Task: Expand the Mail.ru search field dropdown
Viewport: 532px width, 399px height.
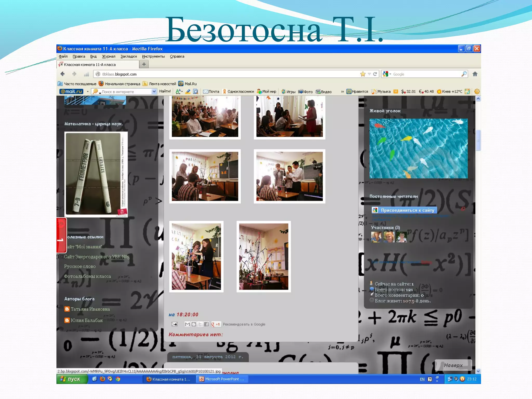Action: coord(154,91)
